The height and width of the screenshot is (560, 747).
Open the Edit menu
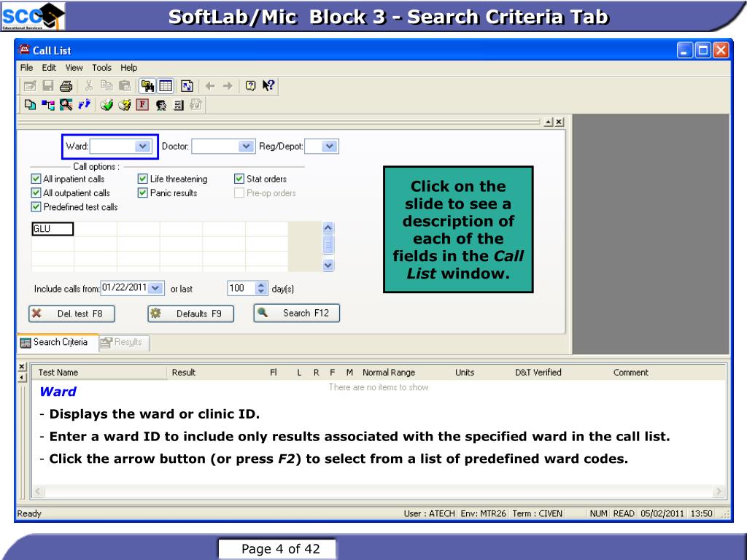49,68
